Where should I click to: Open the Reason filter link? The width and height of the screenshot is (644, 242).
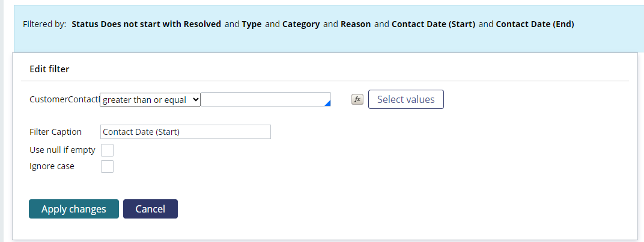pos(356,24)
